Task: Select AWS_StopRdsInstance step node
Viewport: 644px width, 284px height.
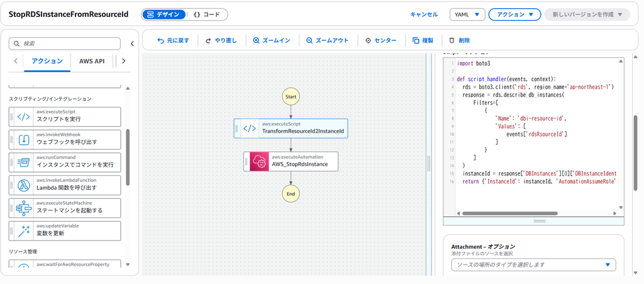Action: (291, 161)
